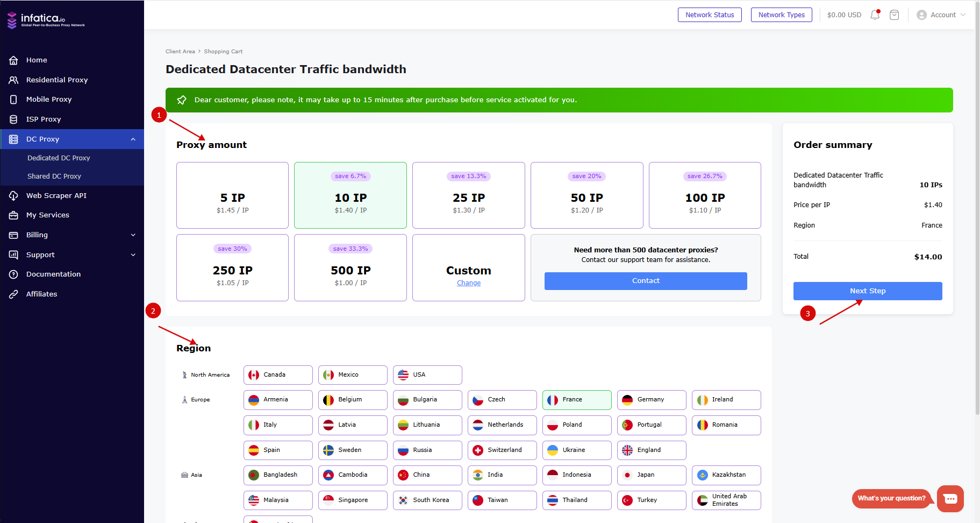The image size is (980, 523).
Task: Click the England flag icon
Action: (627, 450)
